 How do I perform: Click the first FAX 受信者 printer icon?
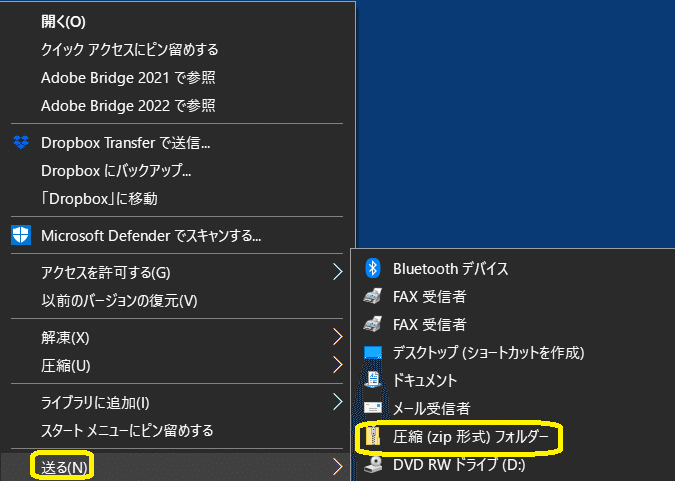click(x=373, y=296)
